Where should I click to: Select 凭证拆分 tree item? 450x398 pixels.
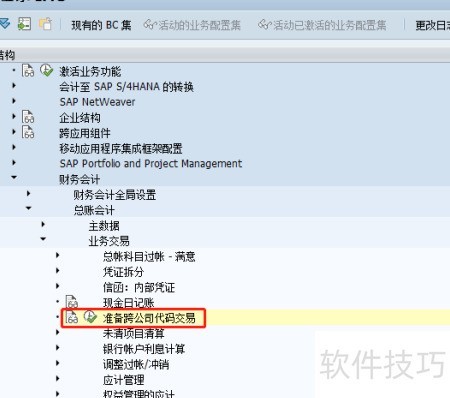[x=123, y=272]
